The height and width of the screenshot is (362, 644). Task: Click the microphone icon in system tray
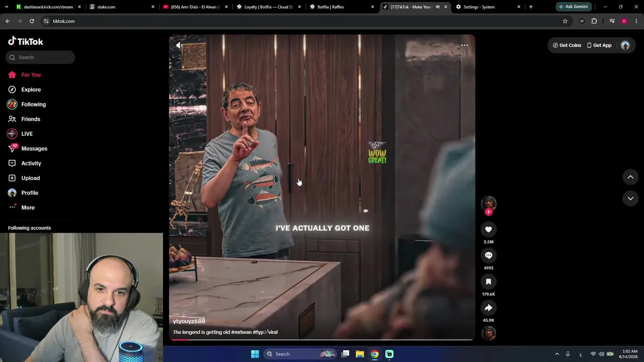click(x=568, y=354)
